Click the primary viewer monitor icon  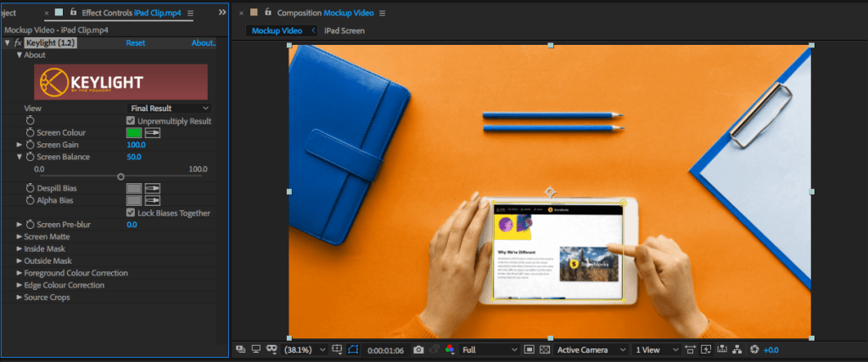[255, 349]
